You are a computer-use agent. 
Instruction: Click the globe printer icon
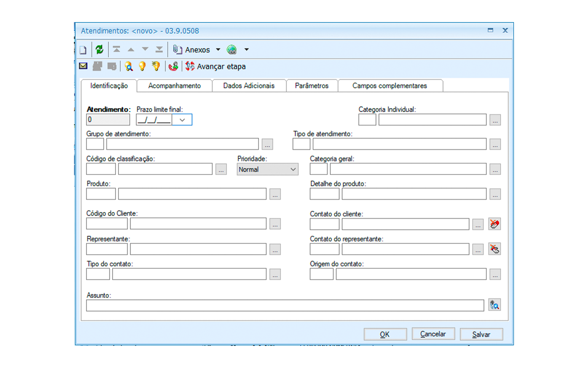(232, 50)
